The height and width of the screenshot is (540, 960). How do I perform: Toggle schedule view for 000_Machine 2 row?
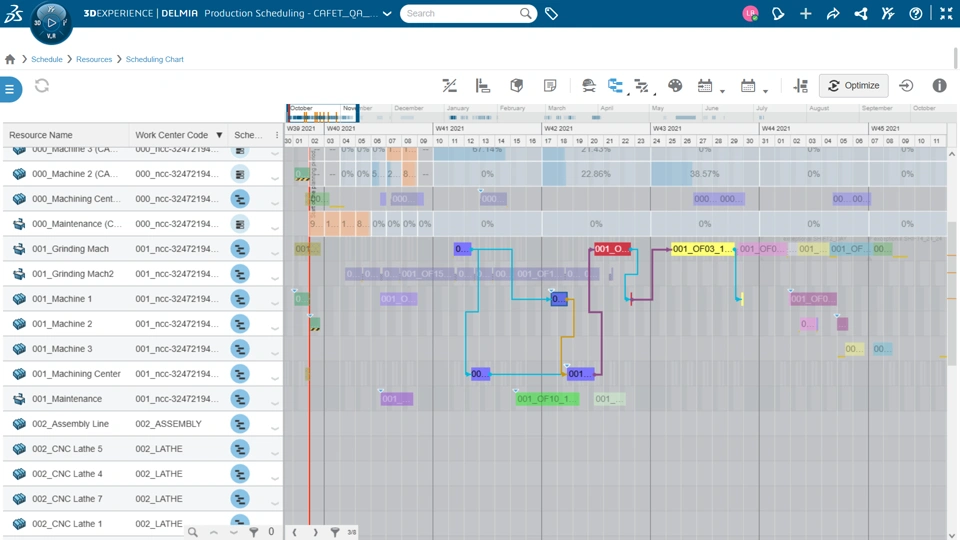tap(240, 174)
